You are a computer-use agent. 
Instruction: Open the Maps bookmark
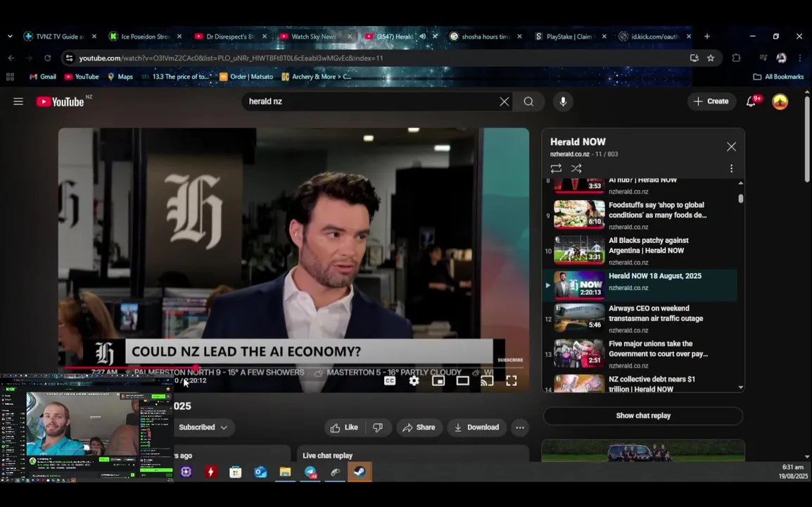(x=120, y=77)
